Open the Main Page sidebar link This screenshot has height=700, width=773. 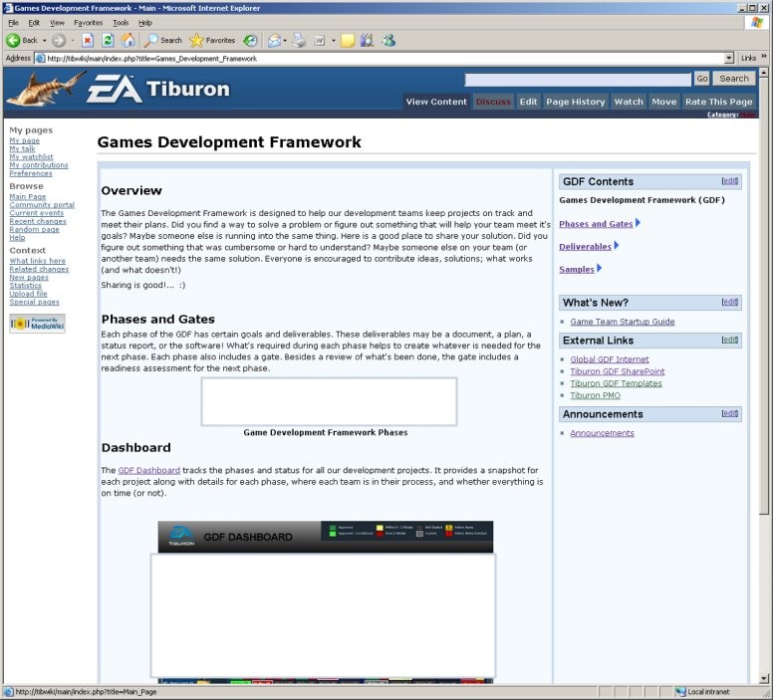click(28, 197)
